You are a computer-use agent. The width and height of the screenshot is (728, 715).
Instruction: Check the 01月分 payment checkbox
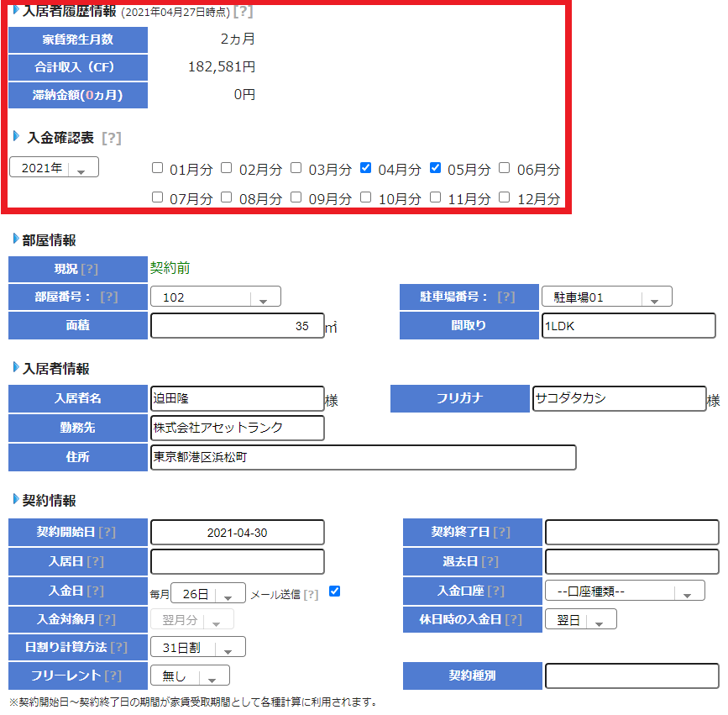(x=157, y=167)
